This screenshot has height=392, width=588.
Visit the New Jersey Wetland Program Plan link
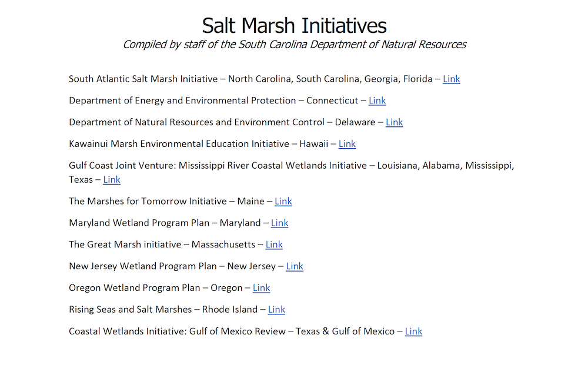[295, 266]
